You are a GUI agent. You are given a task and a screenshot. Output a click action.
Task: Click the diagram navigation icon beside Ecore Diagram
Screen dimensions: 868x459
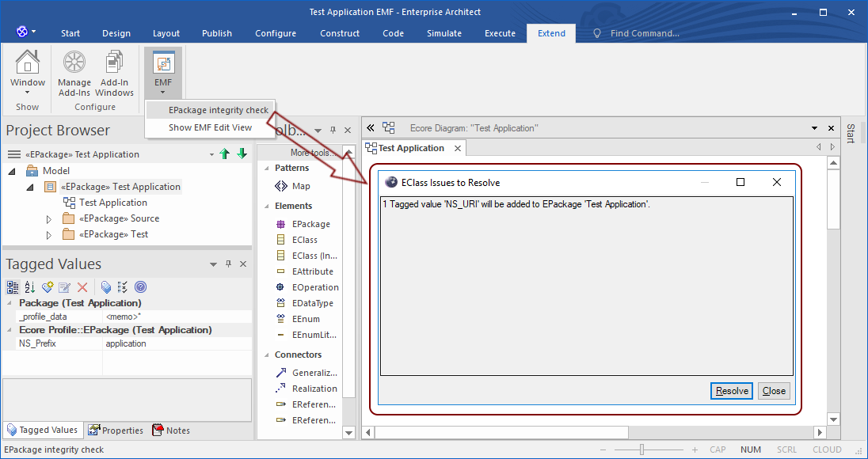point(389,128)
